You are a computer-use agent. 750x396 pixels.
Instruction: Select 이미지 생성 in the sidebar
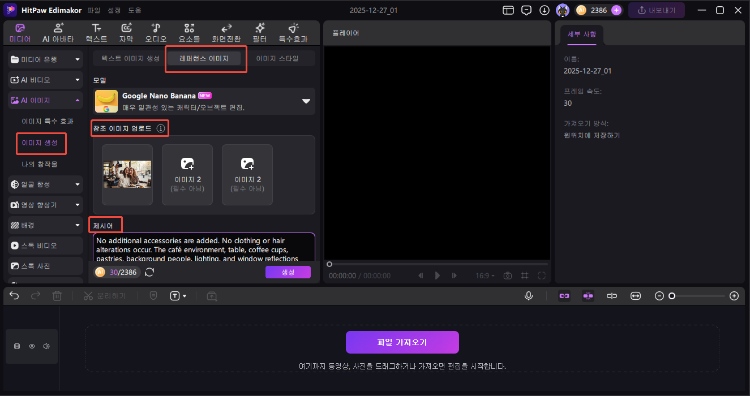[x=40, y=143]
